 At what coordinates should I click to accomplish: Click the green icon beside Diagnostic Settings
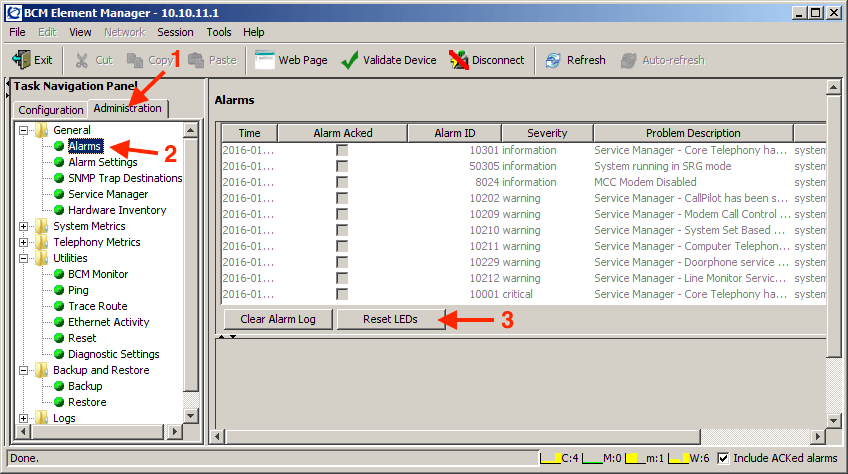[59, 354]
